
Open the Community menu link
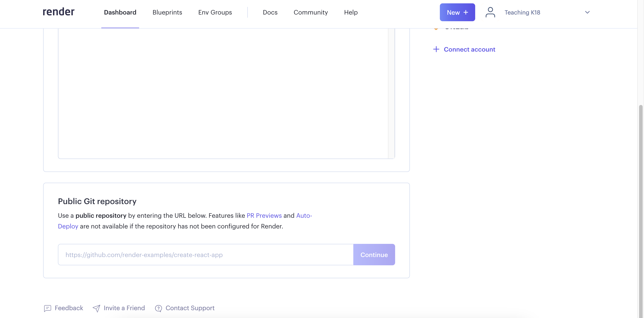coord(311,12)
